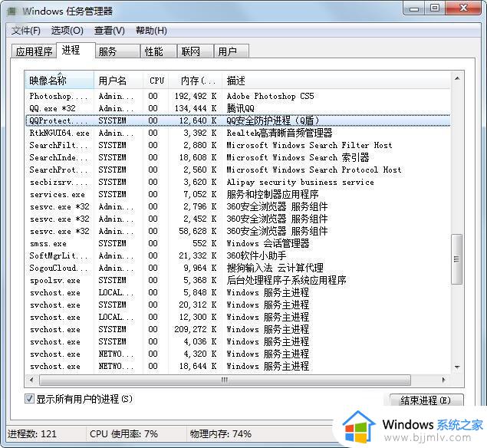487x448 pixels.
Task: Select svchost.exe row using 4,036 K
Action: tap(238, 341)
